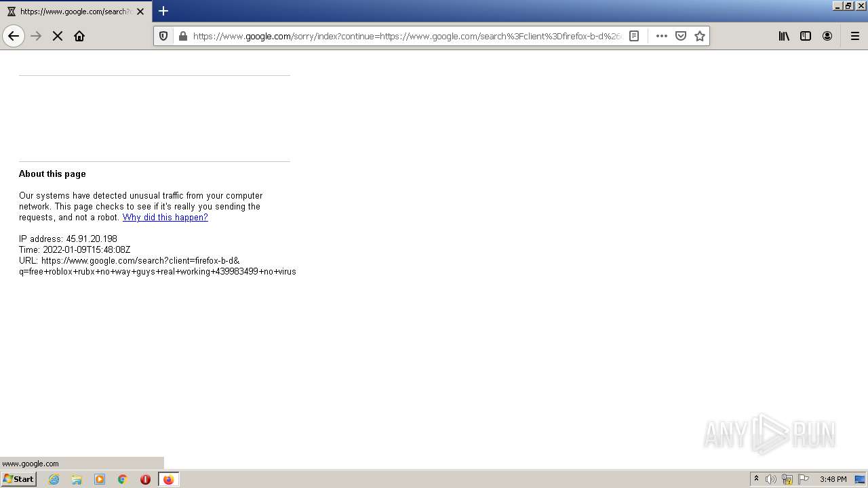Open Windows Explorer from taskbar
This screenshot has height=488, width=868.
[x=77, y=479]
